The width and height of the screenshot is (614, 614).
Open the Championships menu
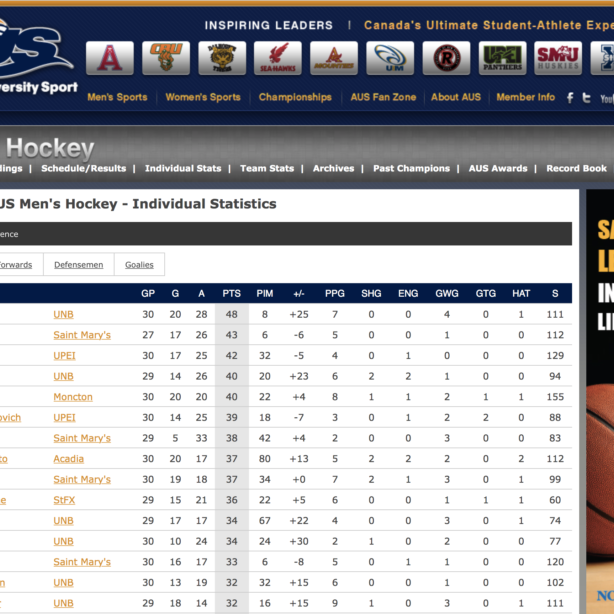(x=295, y=97)
